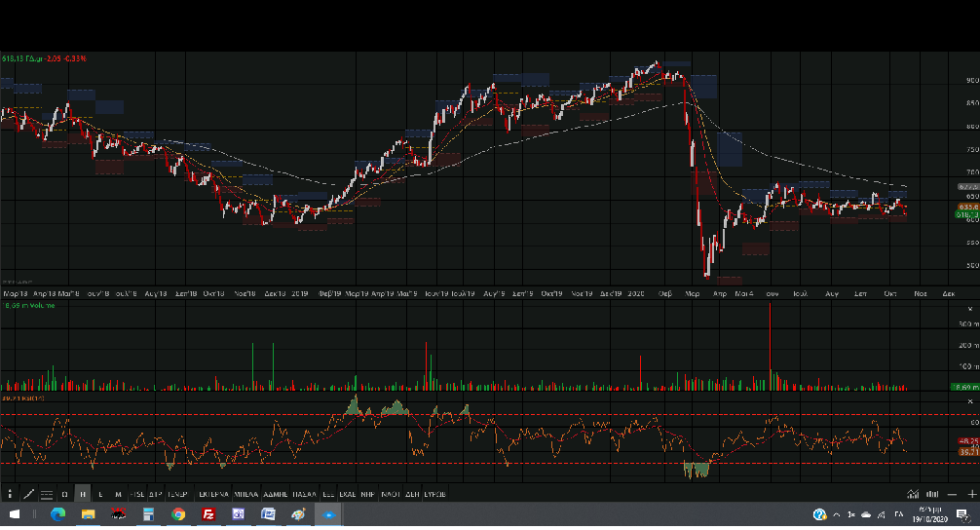
Task: Switch to the ΕΚΤΕΡΝΑ ticker tab
Action: coord(213,494)
